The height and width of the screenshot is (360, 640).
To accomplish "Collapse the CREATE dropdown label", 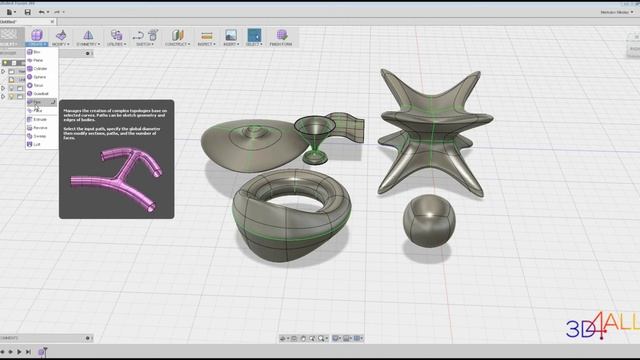I will tap(37, 44).
